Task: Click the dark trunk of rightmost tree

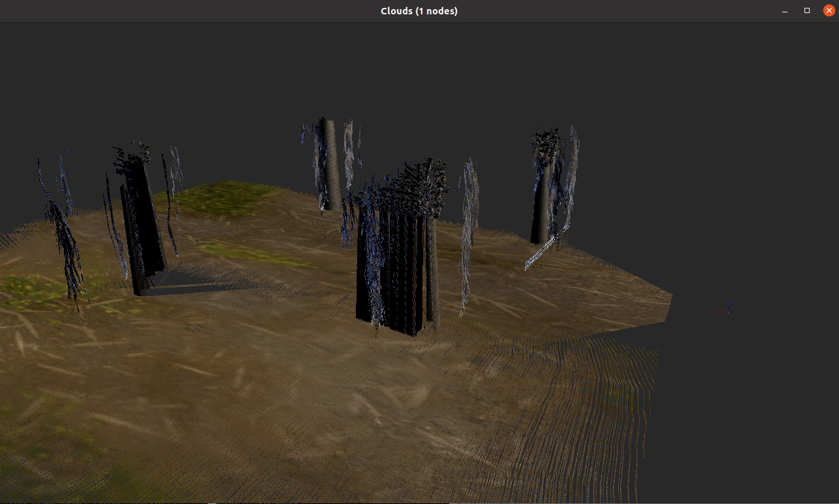Action: pos(540,209)
